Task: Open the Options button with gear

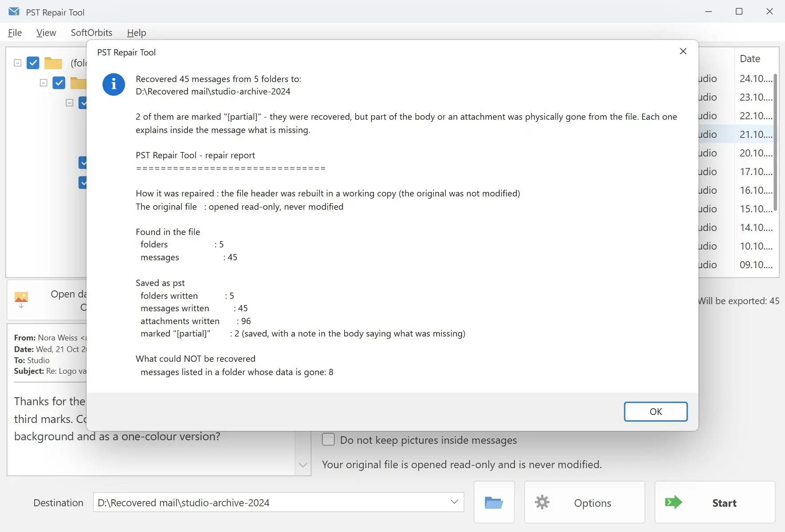Action: click(x=585, y=502)
